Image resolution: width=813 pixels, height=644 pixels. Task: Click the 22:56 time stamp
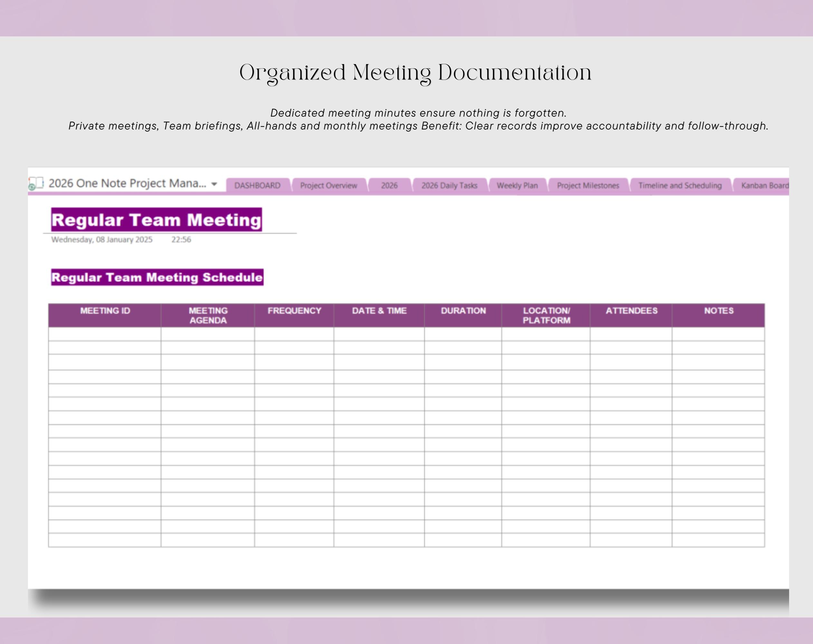point(181,240)
